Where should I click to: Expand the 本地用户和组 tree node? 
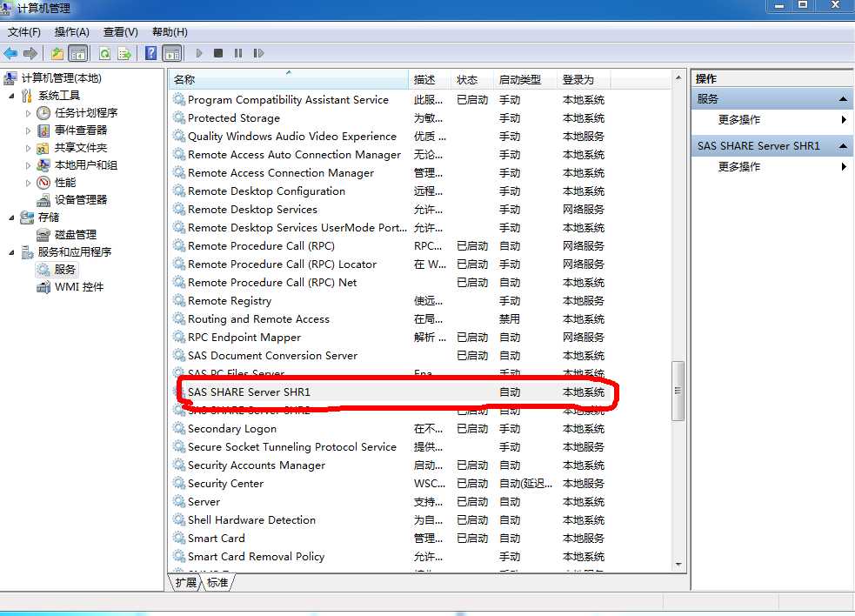[29, 165]
